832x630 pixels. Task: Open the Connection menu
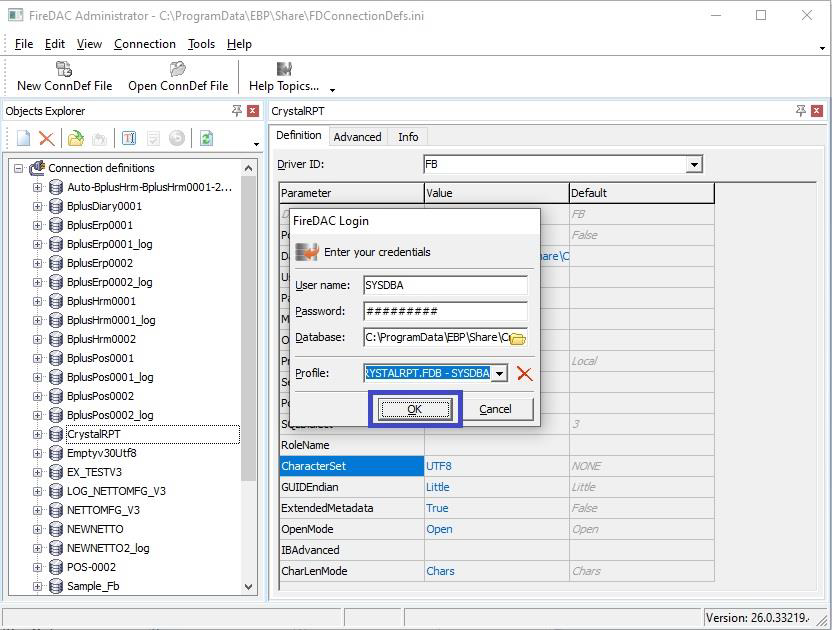[x=144, y=44]
